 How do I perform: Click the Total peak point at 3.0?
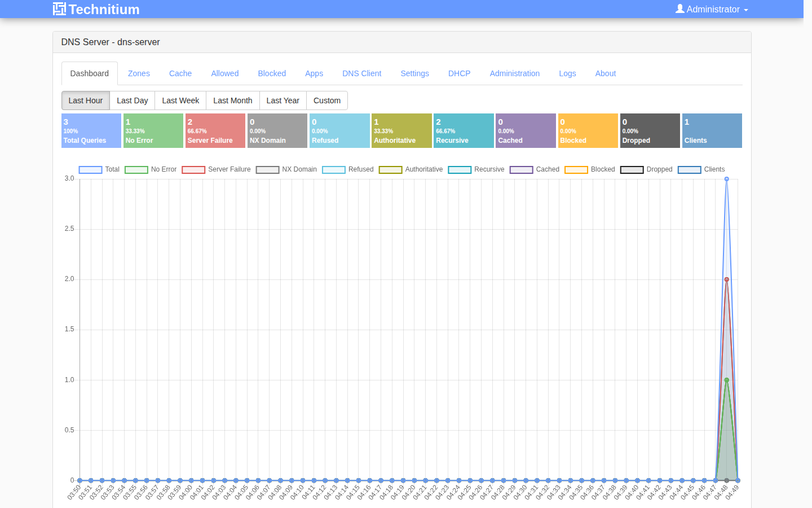click(x=727, y=179)
